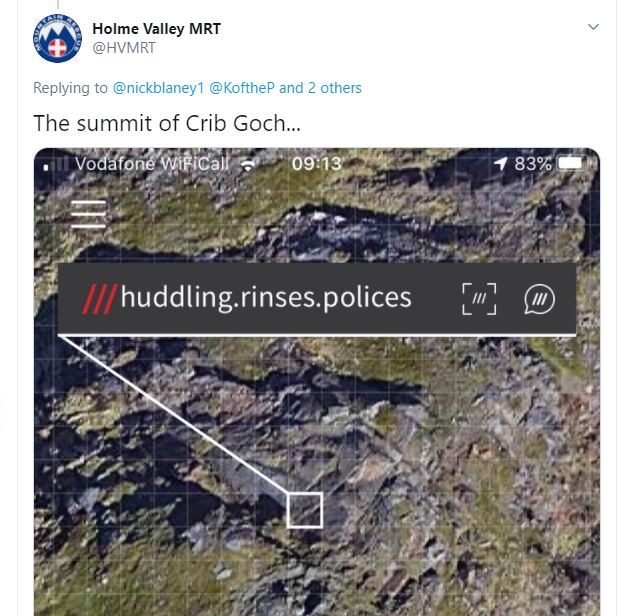634x616 pixels.
Task: Click the white selected grid square on map
Action: pyautogui.click(x=305, y=510)
